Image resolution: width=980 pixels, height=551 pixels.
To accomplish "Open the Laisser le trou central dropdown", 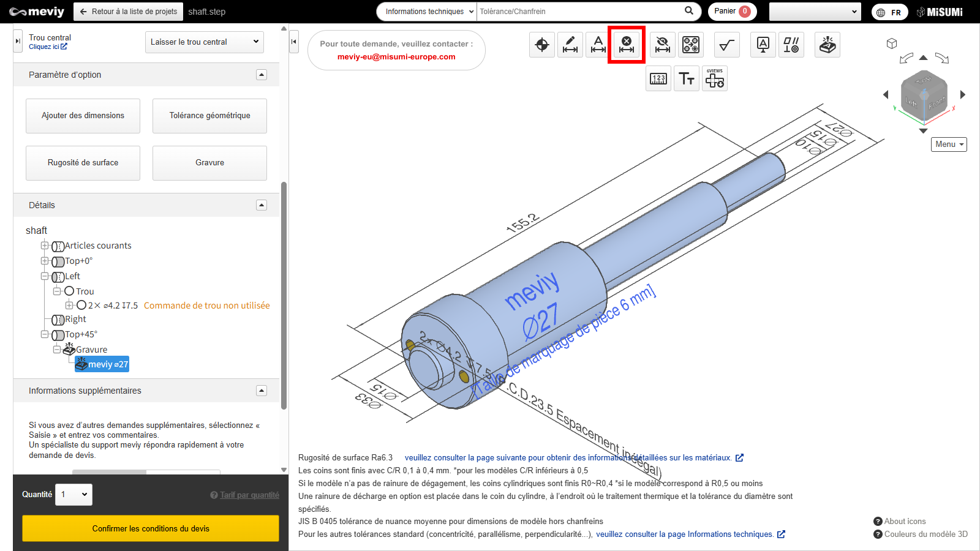I will click(x=205, y=42).
